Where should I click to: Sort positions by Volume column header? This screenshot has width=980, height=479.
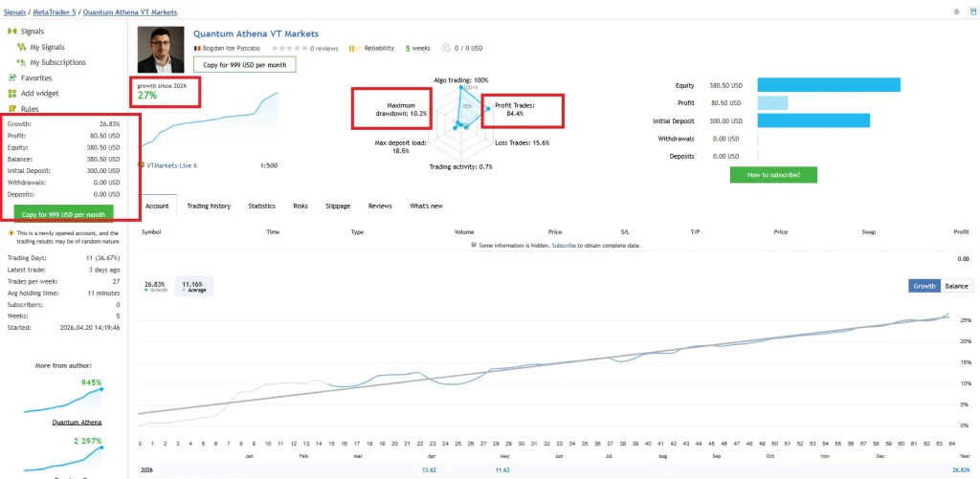point(464,232)
